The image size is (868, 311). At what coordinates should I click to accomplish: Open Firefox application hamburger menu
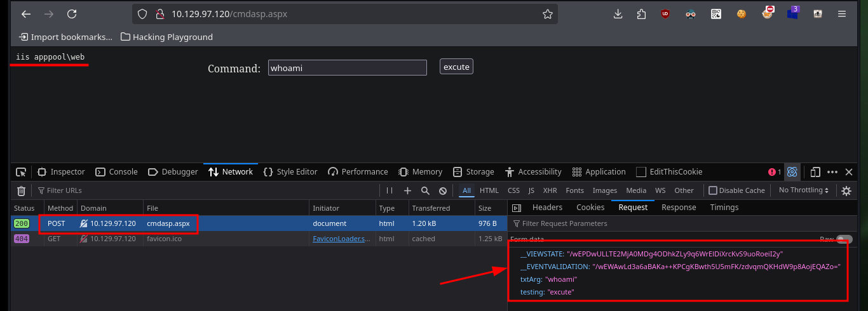tap(842, 14)
